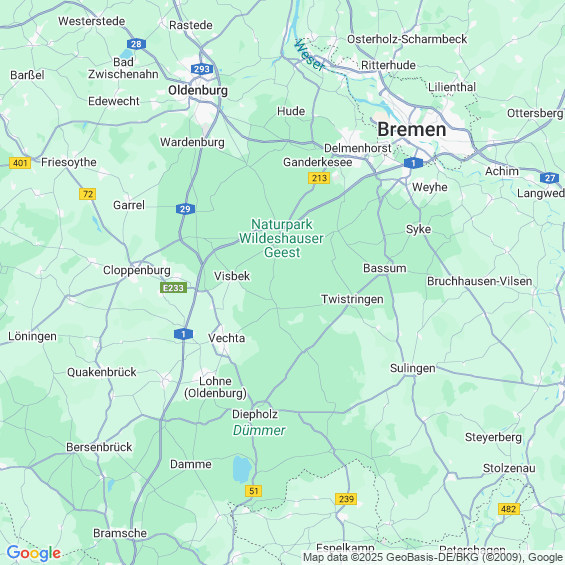Click the A293 highway shield above Oldenburg
565x565 pixels.
click(x=202, y=69)
